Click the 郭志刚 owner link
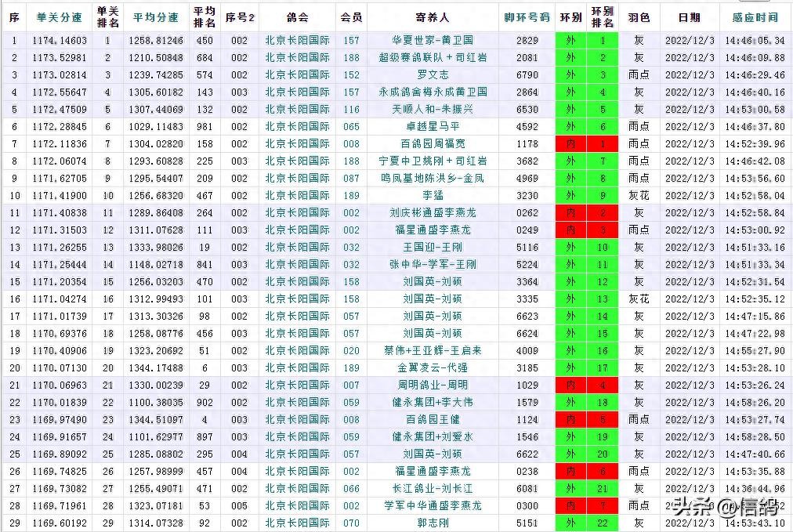Image resolution: width=793 pixels, height=532 pixels. pos(433,523)
